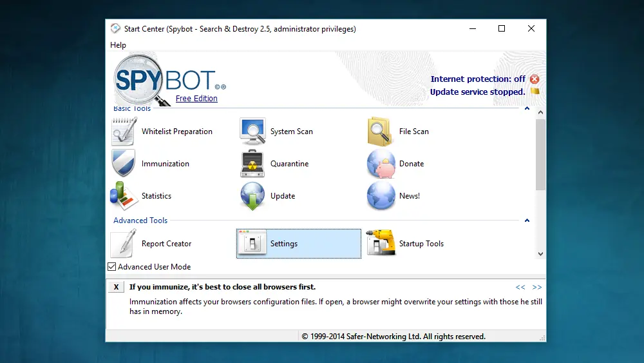Click the Report Creator label
This screenshot has width=644, height=363.
166,243
